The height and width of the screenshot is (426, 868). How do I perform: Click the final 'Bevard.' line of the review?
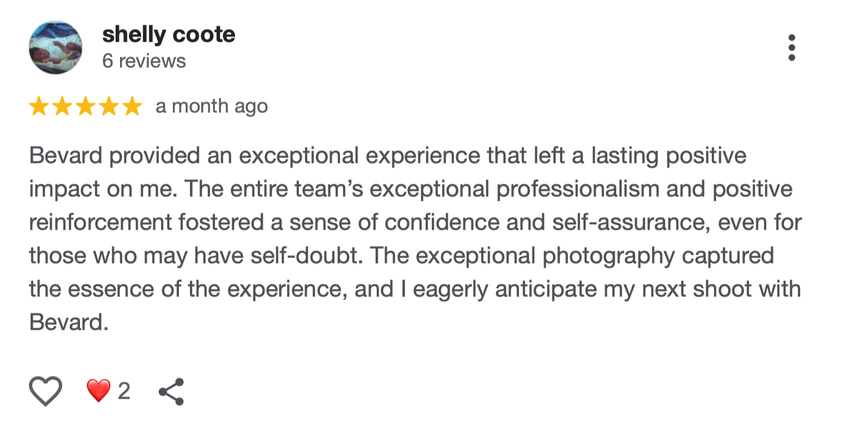[69, 323]
